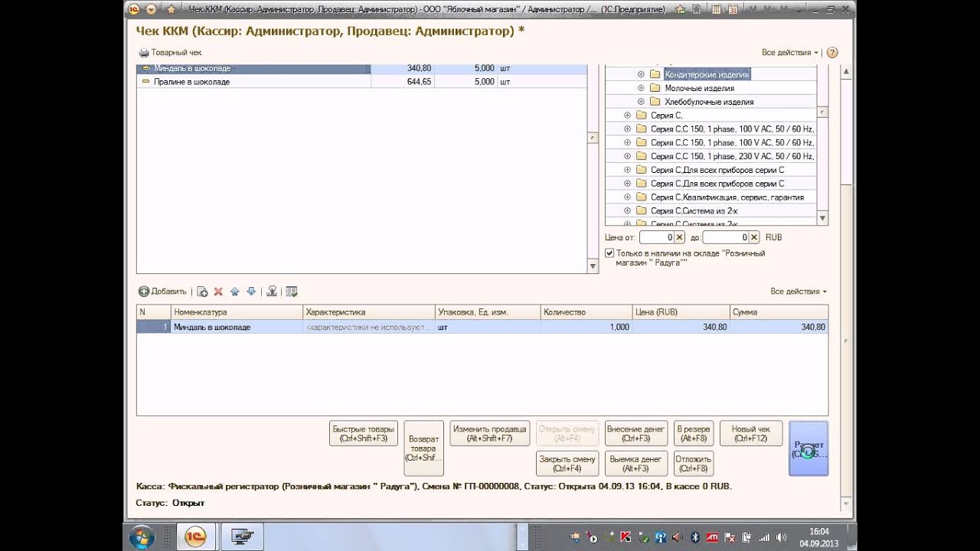Expand Хлебобулочные изделия tree node
Screen dimensions: 980x551
point(642,102)
